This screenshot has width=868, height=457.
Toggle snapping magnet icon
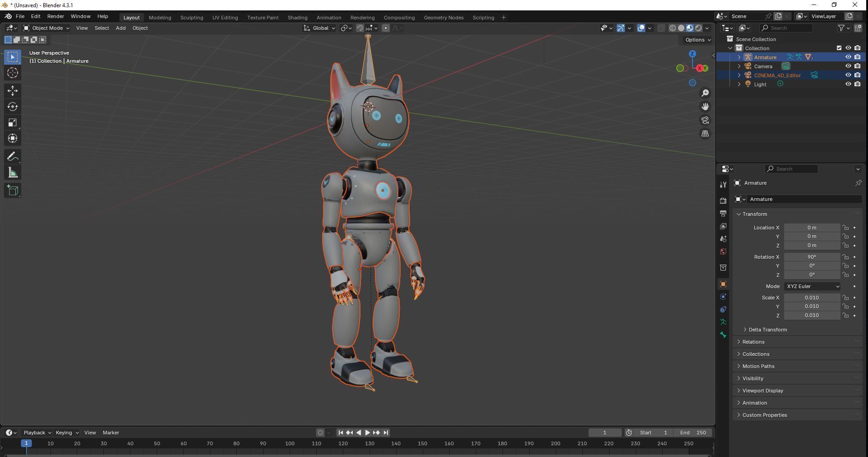[360, 28]
